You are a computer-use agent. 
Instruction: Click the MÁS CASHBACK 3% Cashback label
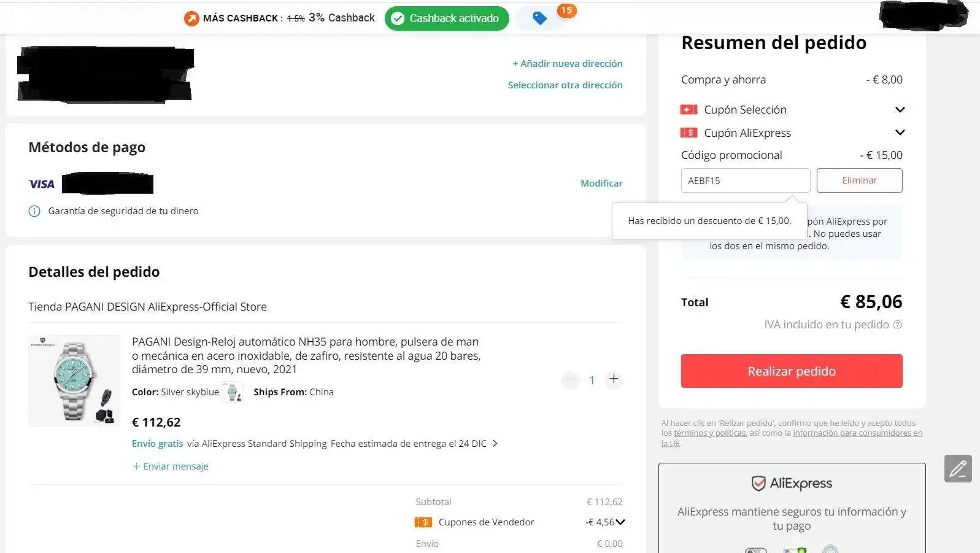(288, 18)
